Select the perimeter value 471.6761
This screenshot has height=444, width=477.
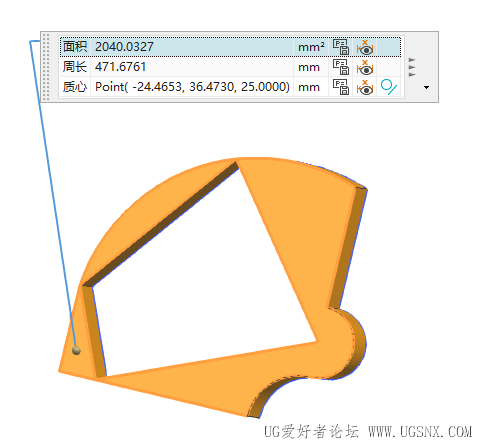pos(120,67)
